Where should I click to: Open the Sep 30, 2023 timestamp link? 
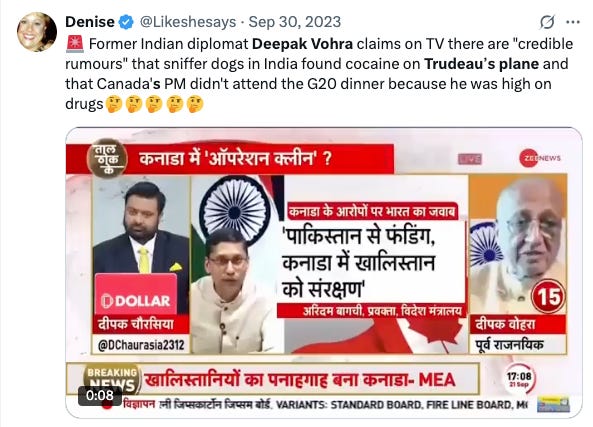click(x=295, y=22)
